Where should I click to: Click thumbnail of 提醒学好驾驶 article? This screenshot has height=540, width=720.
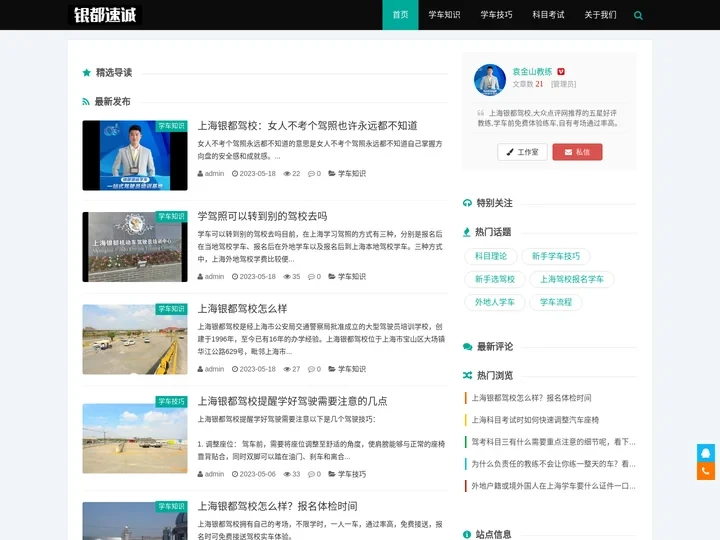pos(135,438)
